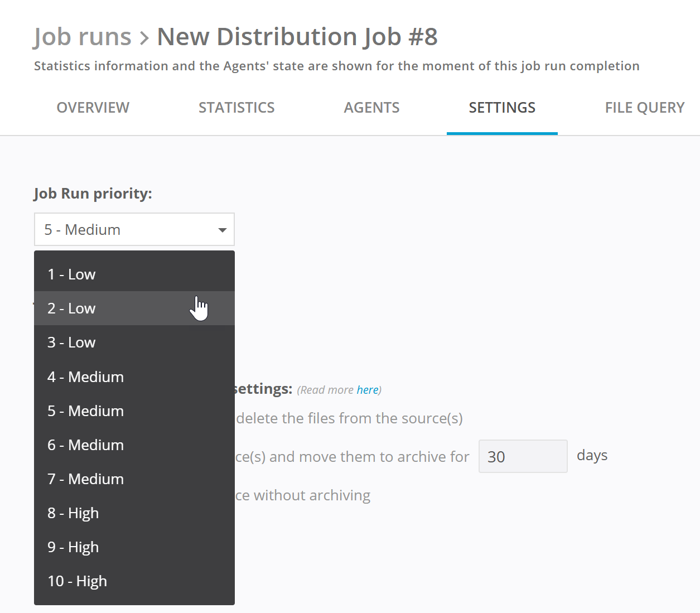
Task: Choose "5 - Medium" in the dropdown list
Action: coord(134,411)
